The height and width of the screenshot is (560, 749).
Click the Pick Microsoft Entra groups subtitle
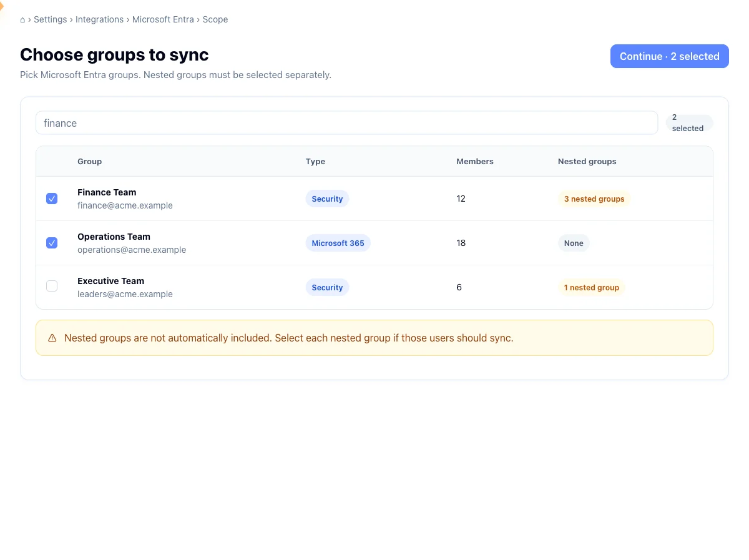(175, 75)
